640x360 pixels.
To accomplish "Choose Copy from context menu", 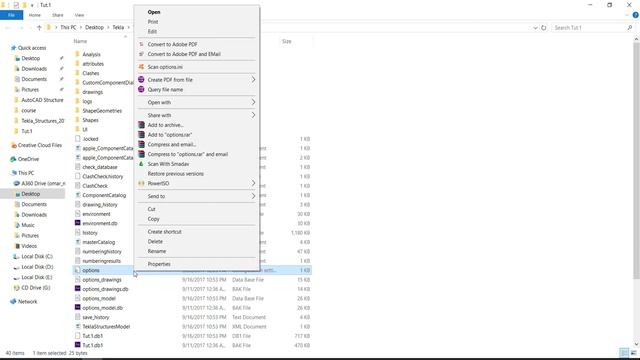I will [x=153, y=219].
